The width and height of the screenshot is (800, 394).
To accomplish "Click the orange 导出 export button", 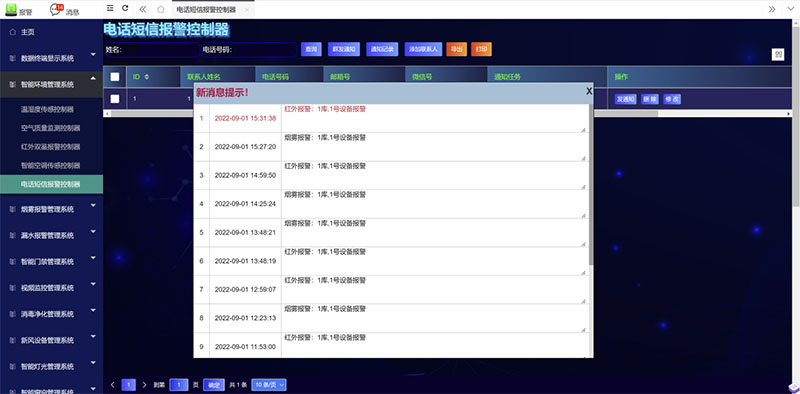I will [x=456, y=49].
